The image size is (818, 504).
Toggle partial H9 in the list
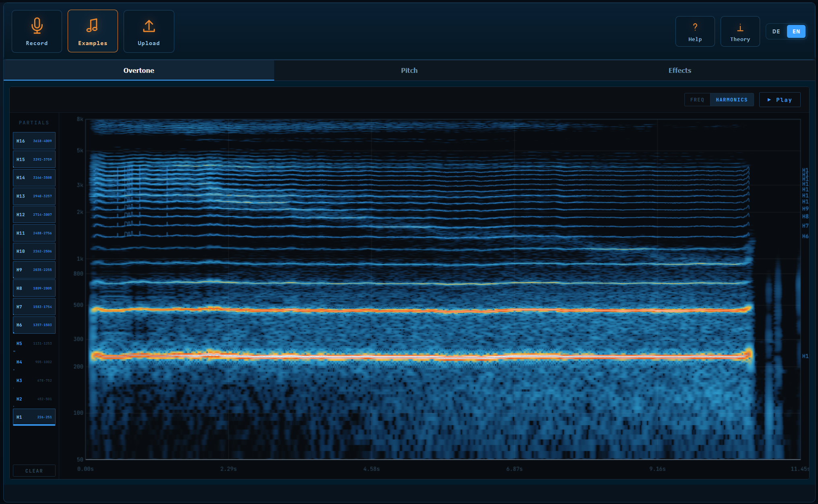pos(34,270)
